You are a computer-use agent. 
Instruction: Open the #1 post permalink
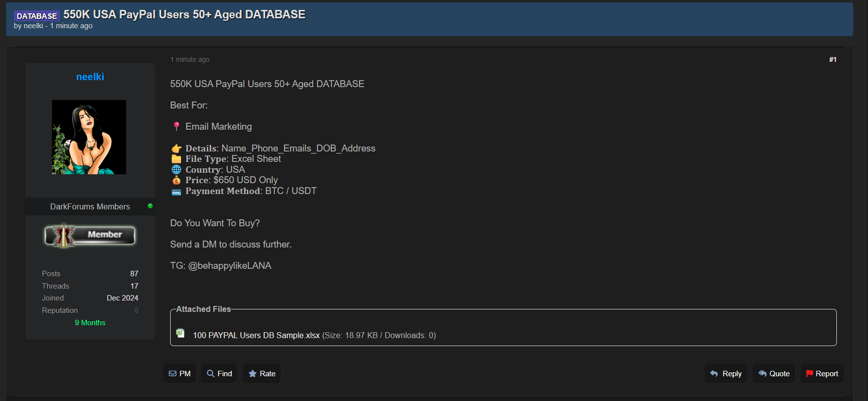click(832, 59)
